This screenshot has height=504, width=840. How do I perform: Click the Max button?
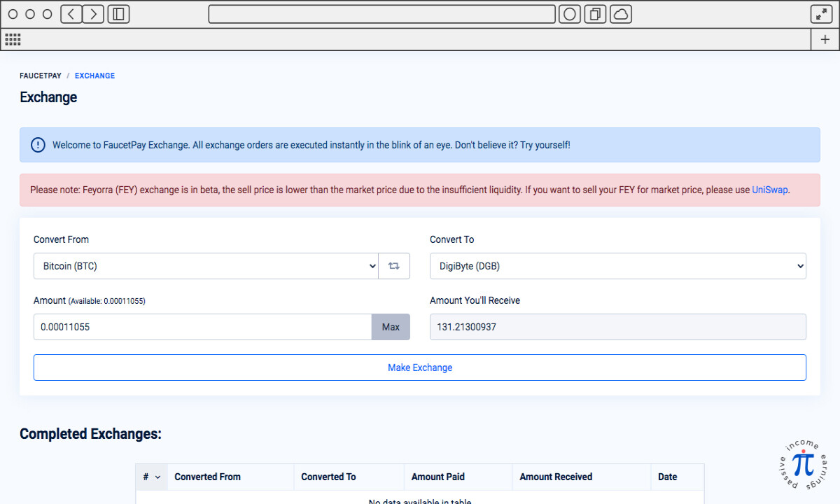tap(391, 327)
